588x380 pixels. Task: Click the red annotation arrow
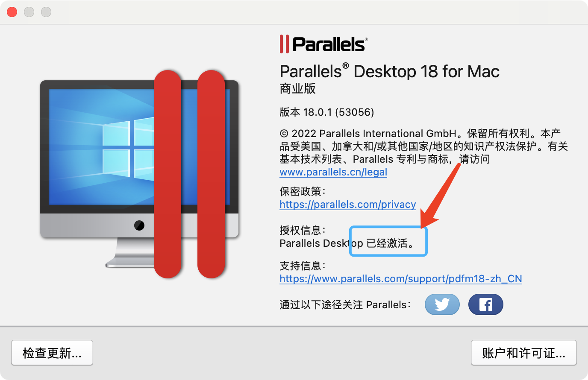click(x=440, y=196)
